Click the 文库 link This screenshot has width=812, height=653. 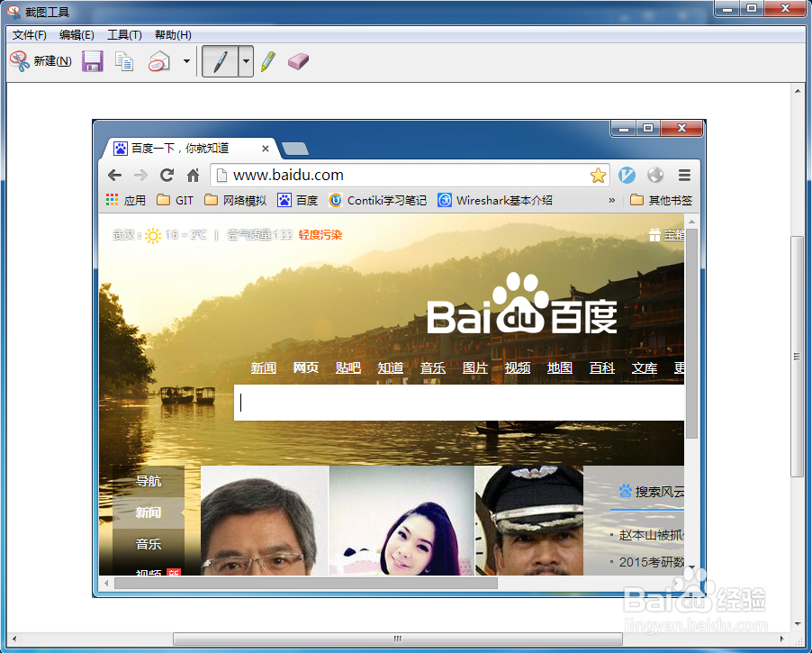pos(645,367)
